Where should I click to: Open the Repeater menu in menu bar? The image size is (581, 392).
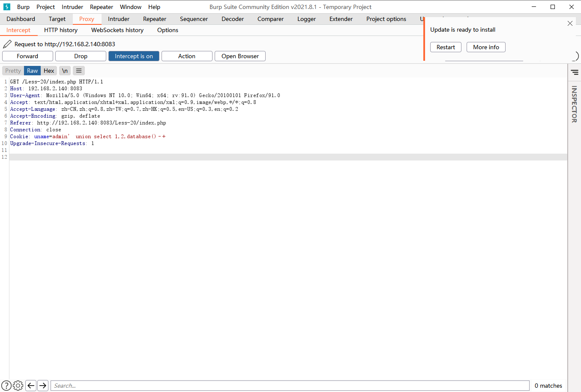[102, 7]
